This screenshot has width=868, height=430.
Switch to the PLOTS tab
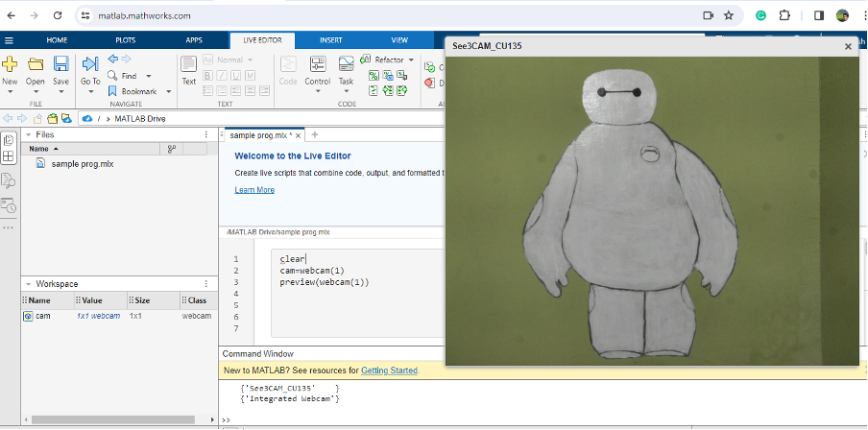pyautogui.click(x=125, y=40)
